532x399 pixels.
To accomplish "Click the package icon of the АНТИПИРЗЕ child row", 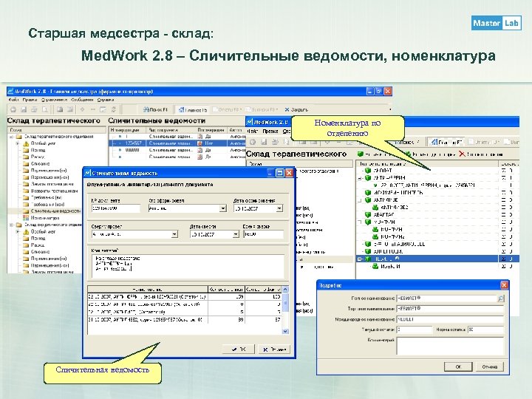I will (x=375, y=208).
